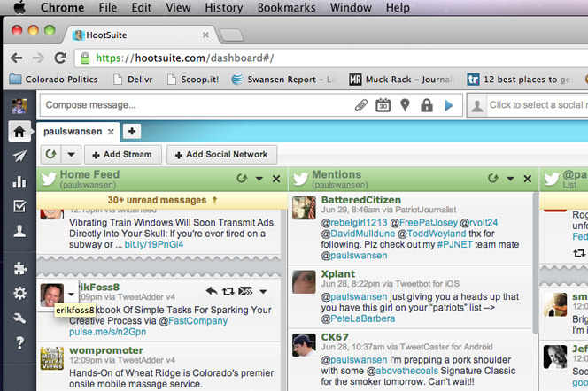Open the View menu
The image size is (588, 391).
(178, 7)
